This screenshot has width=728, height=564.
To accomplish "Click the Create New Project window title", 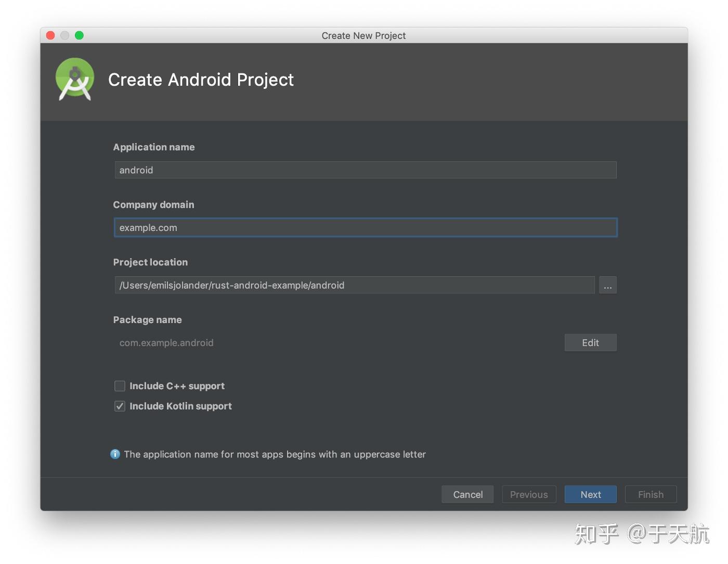I will (363, 35).
